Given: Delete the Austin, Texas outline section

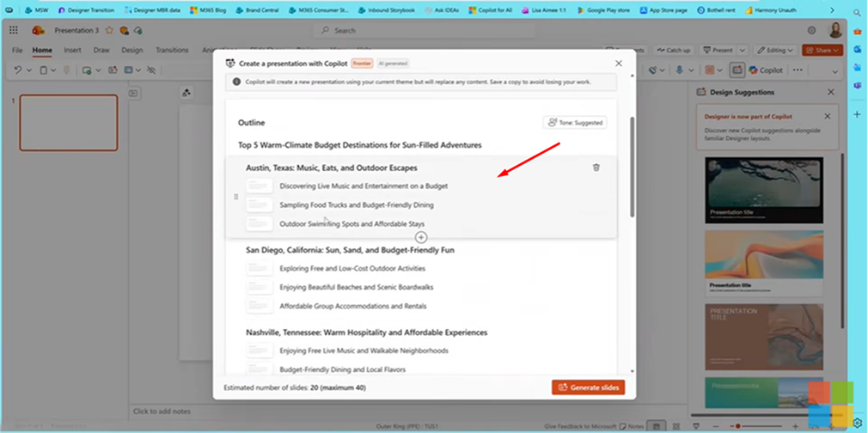Looking at the screenshot, I should pos(596,168).
